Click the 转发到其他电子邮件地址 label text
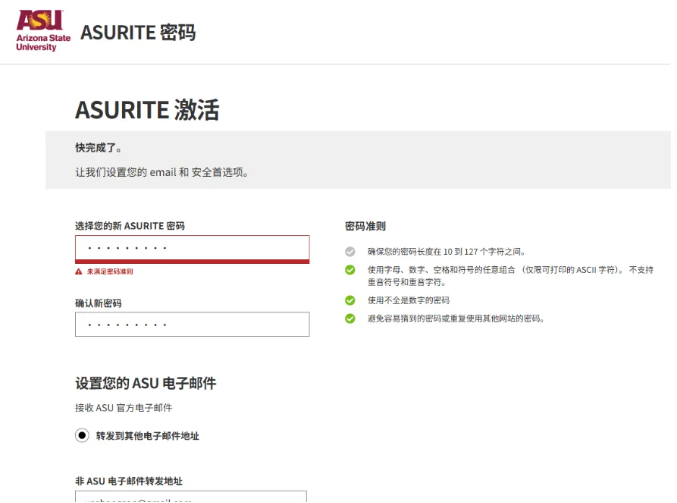 [148, 436]
